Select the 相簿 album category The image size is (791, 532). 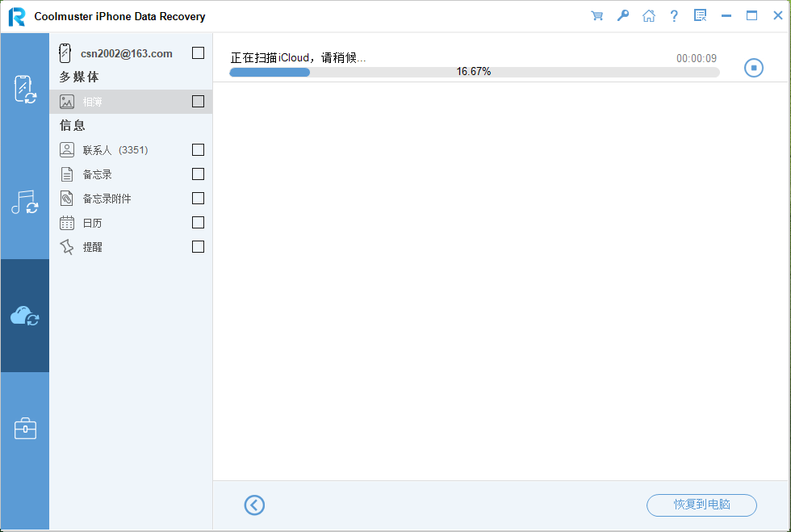[x=131, y=102]
